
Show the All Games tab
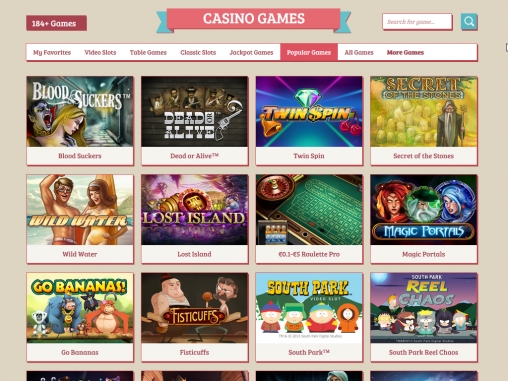pos(359,52)
